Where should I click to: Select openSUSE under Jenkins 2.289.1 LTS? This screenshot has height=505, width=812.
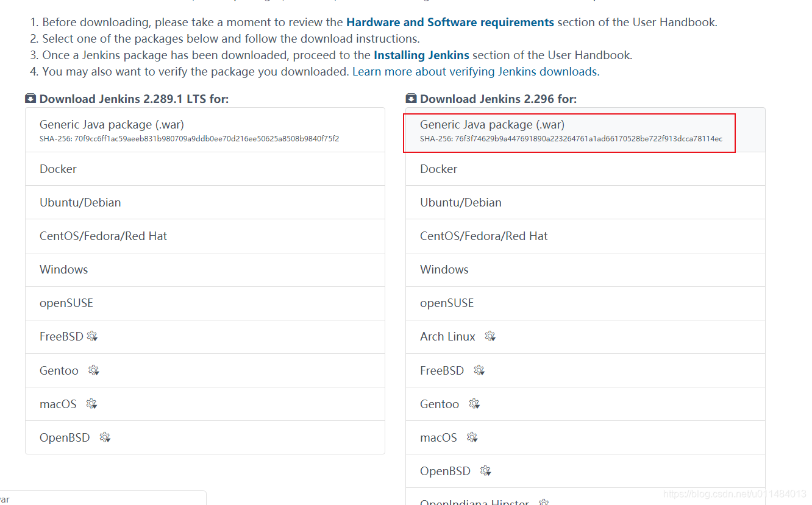pyautogui.click(x=205, y=303)
